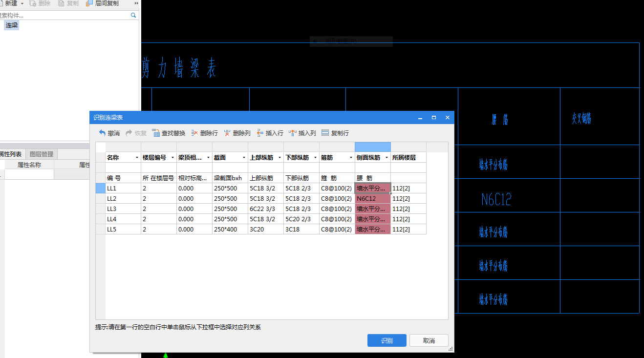Click the 识别 button
This screenshot has width=644, height=358.
(387, 340)
